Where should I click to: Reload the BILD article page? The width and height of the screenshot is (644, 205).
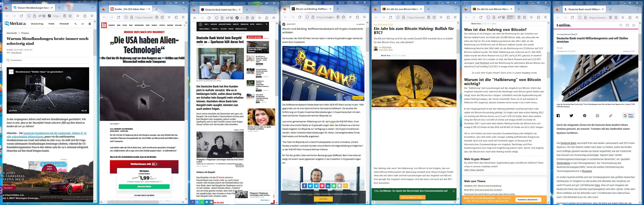click(119, 17)
